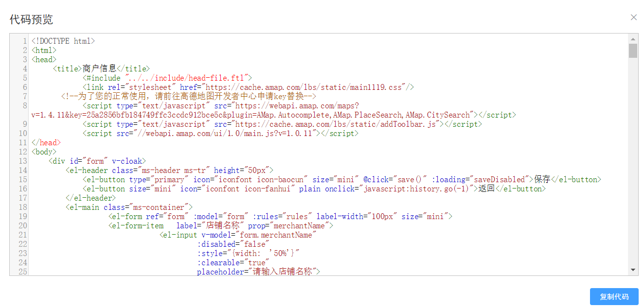
Task: Click line number 25 in gutter
Action: [23, 272]
